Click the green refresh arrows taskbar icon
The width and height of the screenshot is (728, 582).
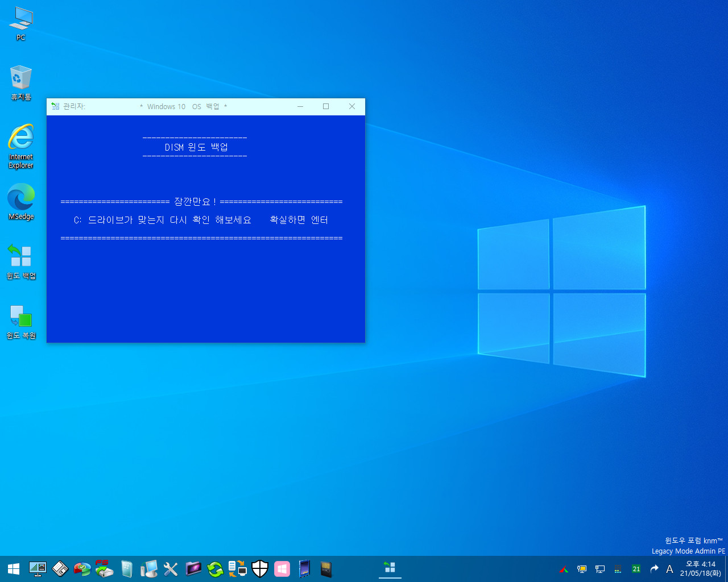tap(216, 569)
